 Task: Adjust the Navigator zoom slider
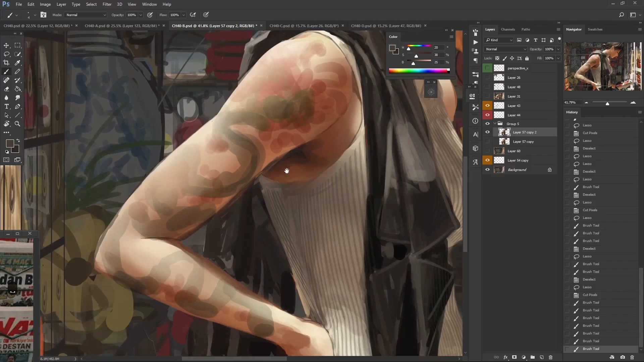pos(607,104)
